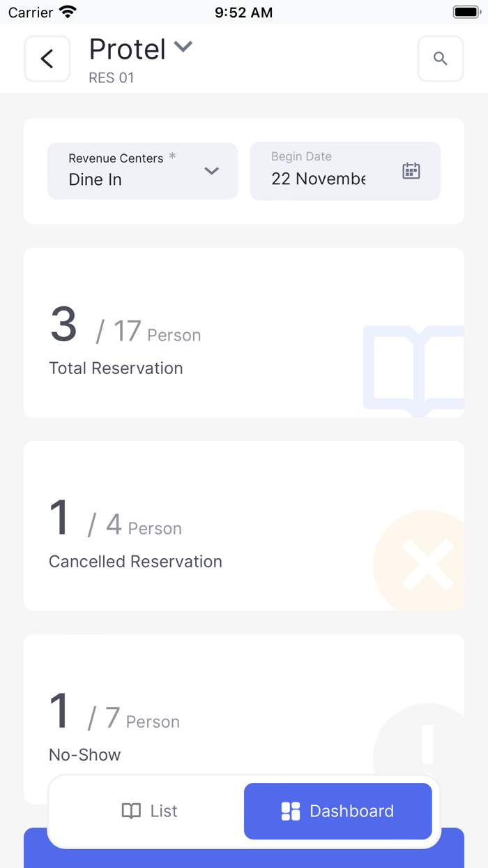Open the Total Reservation card details
The height and width of the screenshot is (868, 488).
click(243, 331)
